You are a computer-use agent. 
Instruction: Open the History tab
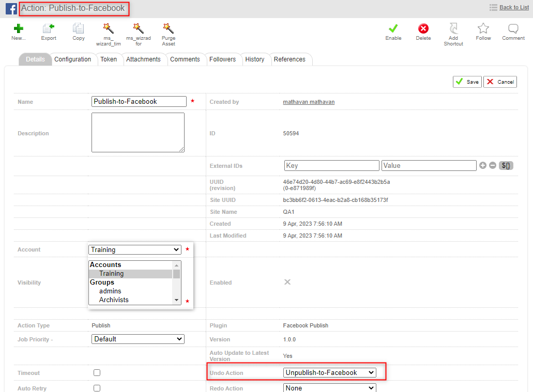point(254,59)
